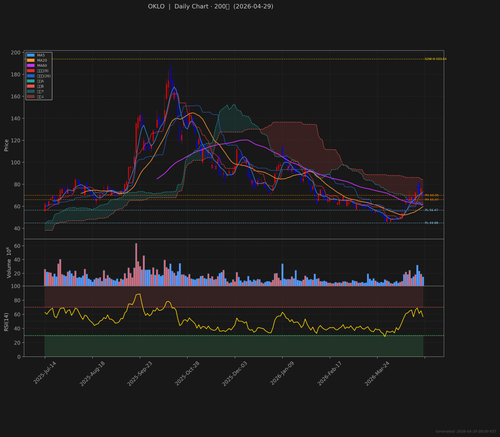Click the 40 tick on Price axis
This screenshot has height=437, width=500.
17,229
